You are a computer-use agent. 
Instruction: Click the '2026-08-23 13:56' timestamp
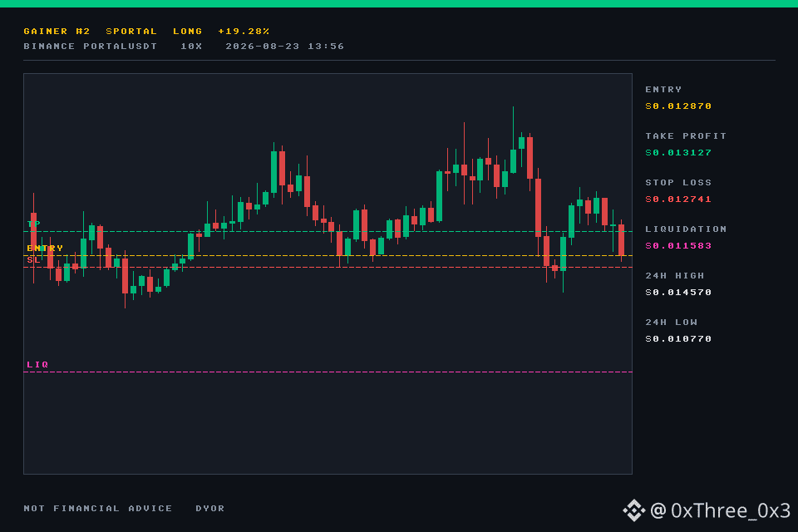coord(285,47)
